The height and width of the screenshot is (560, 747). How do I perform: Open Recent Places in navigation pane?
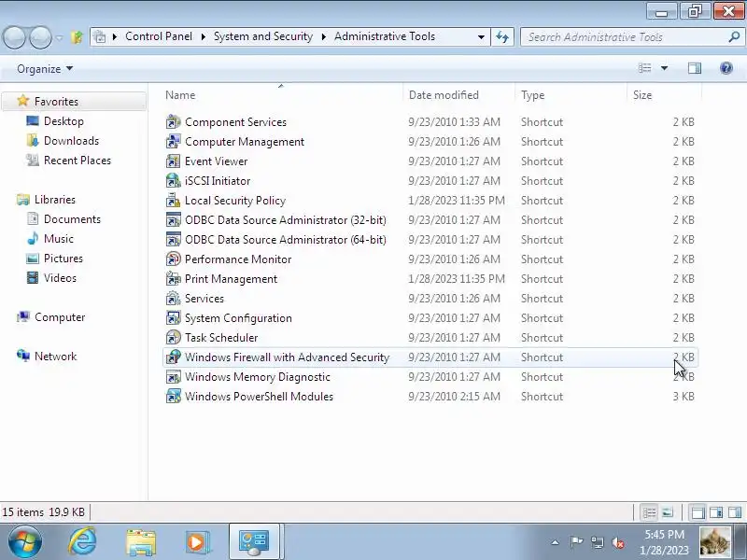pos(78,161)
